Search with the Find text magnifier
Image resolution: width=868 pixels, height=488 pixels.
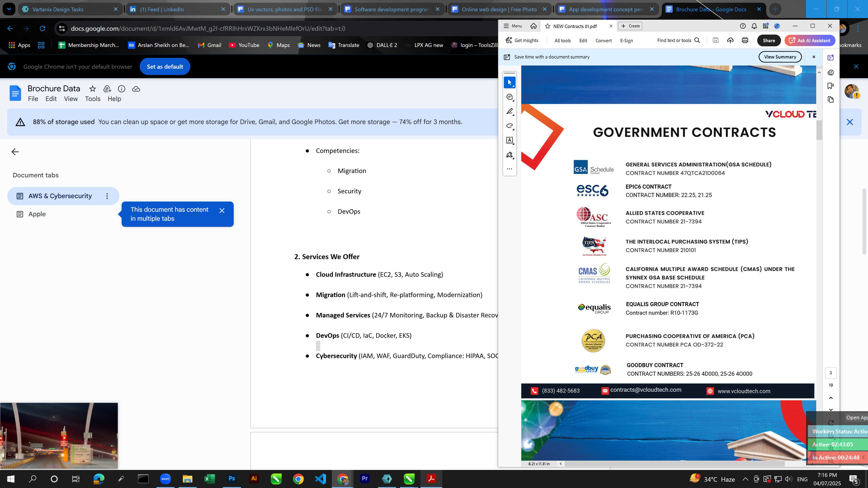tap(697, 40)
